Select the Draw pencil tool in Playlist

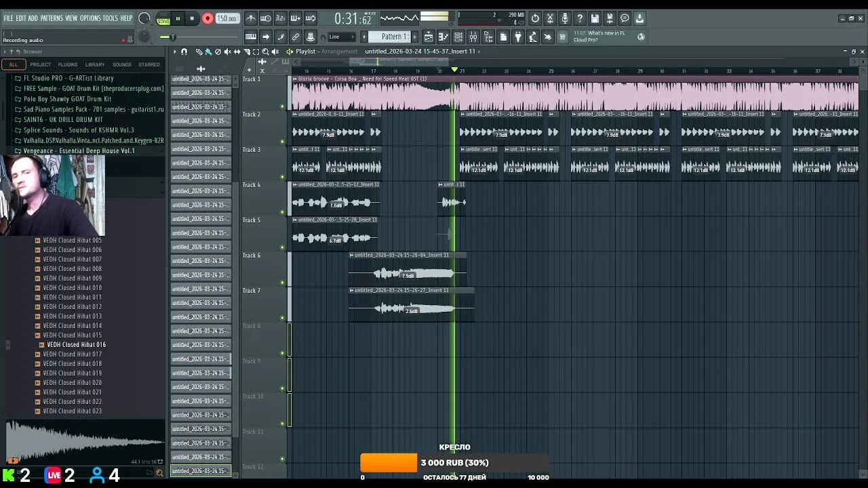tap(199, 52)
